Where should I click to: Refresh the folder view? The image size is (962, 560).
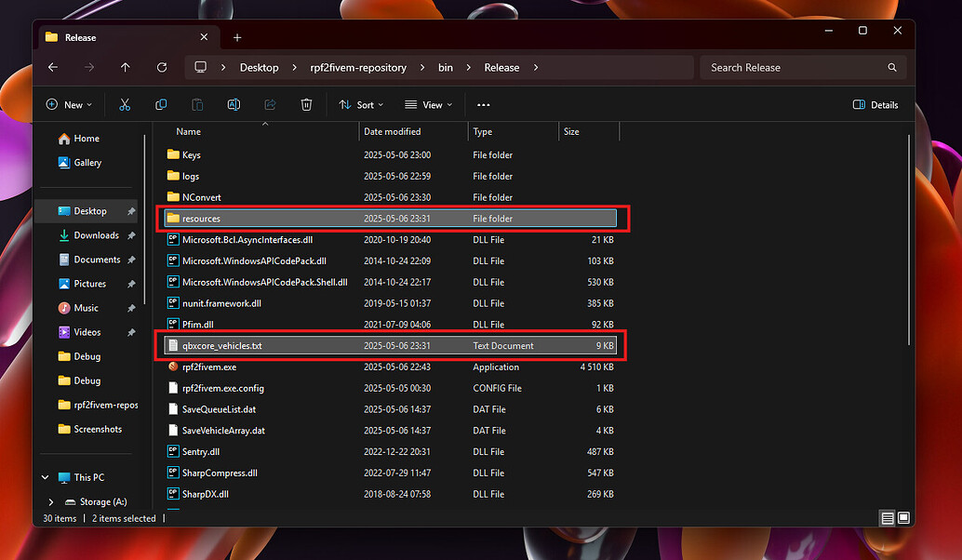(x=162, y=67)
